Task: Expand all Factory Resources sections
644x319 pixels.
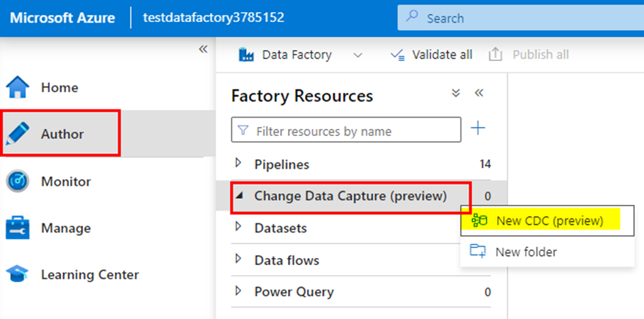Action: point(455,93)
